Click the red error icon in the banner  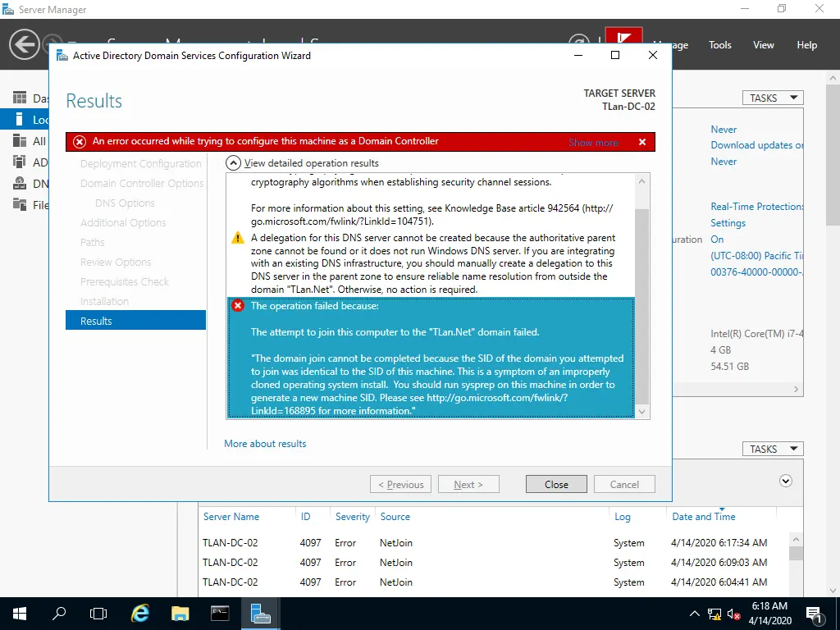click(x=80, y=141)
